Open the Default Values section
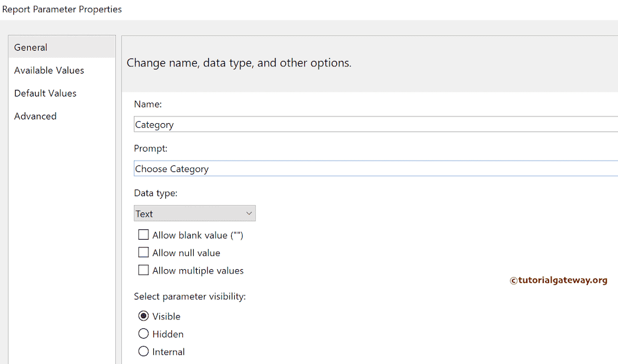Image resolution: width=618 pixels, height=364 pixels. [x=45, y=93]
